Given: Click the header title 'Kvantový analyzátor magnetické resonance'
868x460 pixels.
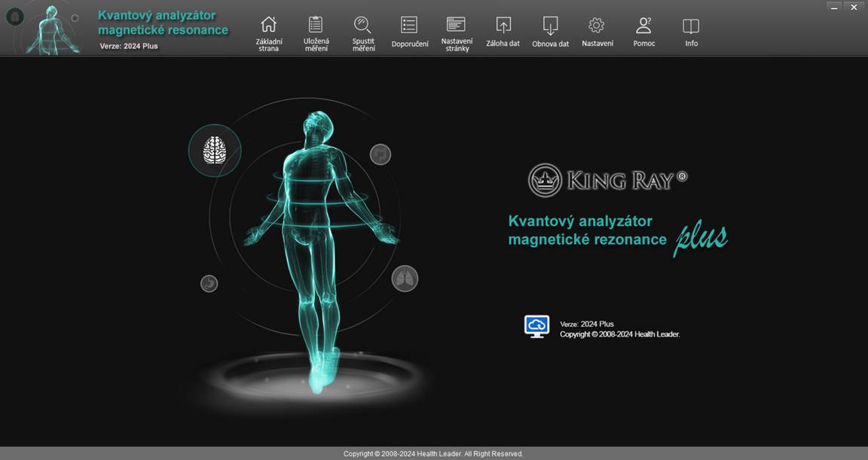Looking at the screenshot, I should point(163,23).
